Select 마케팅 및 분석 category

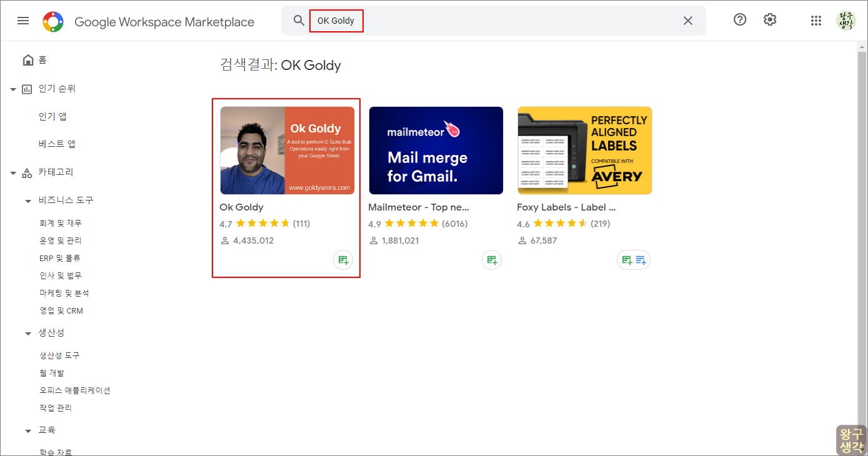coord(64,293)
